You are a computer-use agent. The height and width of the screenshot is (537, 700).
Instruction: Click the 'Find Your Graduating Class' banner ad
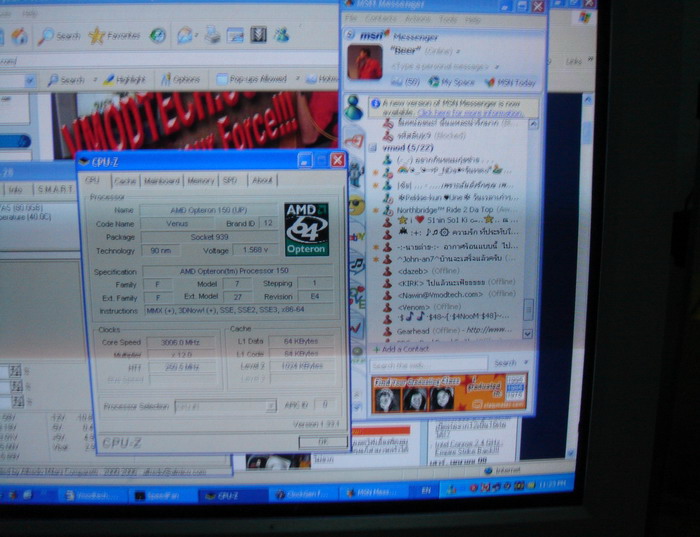click(449, 393)
